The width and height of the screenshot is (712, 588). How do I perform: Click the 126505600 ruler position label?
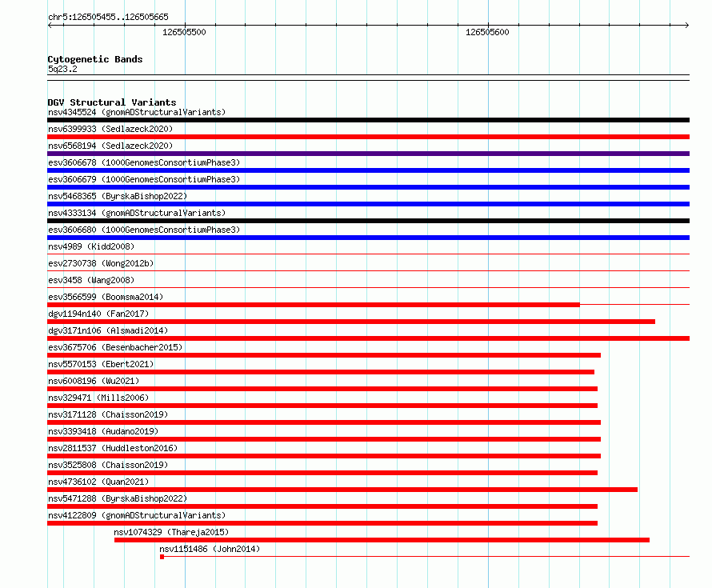coord(487,32)
